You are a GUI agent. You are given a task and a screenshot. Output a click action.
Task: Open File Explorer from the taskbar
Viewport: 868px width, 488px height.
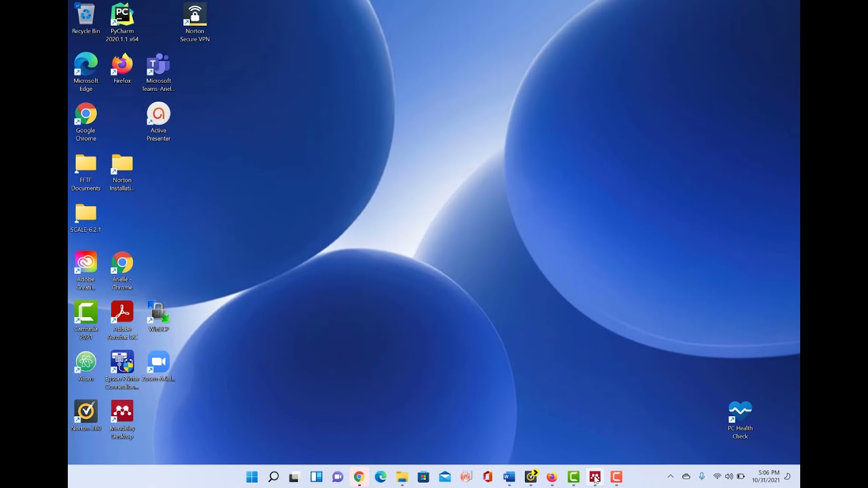tap(401, 477)
